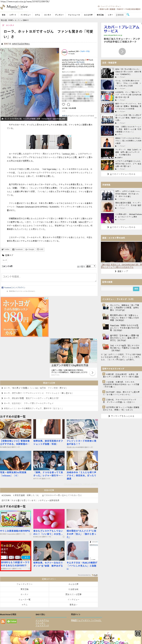Click the green Feedly Follow button

coord(12,621)
